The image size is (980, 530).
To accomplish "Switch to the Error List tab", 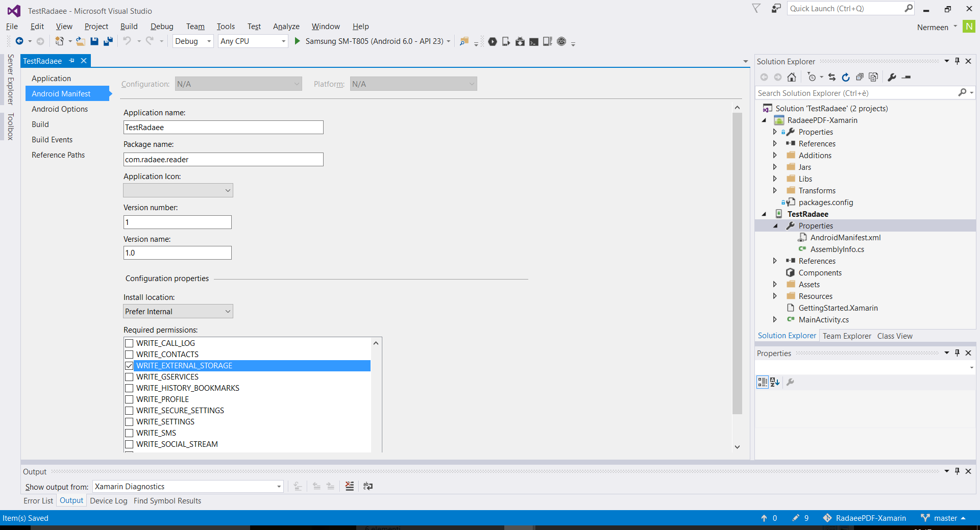I will coord(38,501).
